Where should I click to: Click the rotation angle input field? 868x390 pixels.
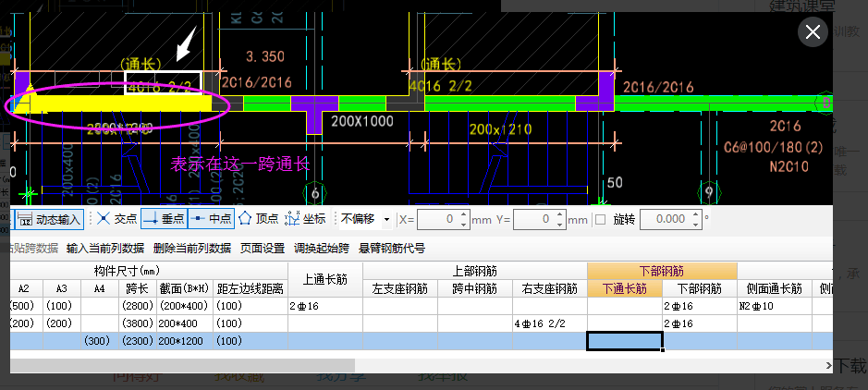666,219
